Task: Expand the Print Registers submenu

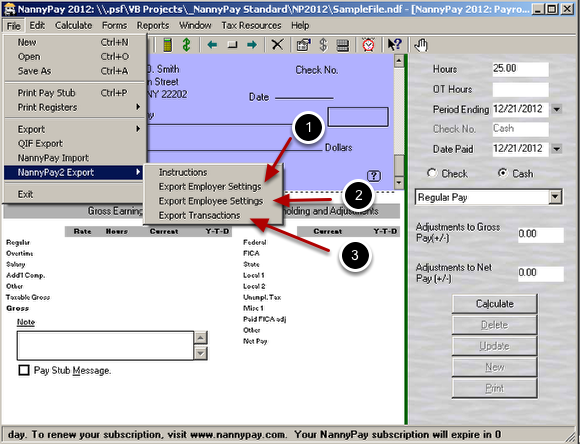Action: [x=74, y=107]
